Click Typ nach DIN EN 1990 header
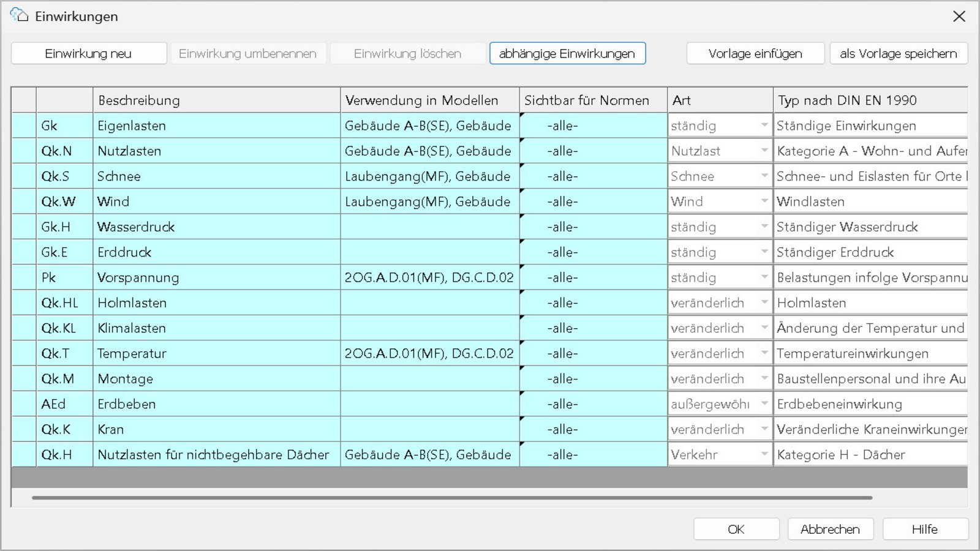Viewport: 980px width, 551px height. [x=870, y=100]
